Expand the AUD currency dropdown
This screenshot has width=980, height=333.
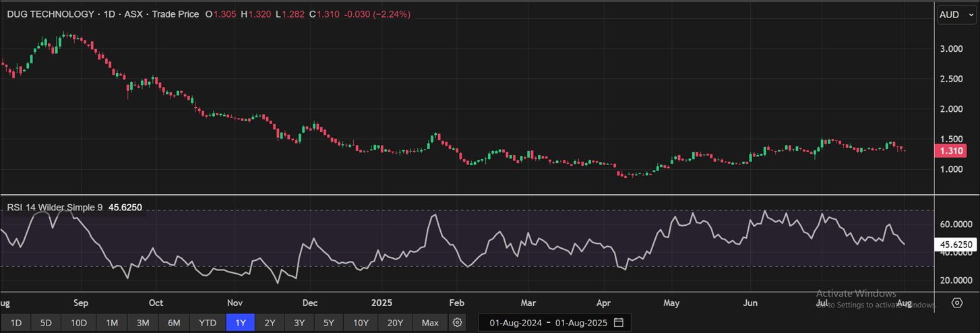(956, 14)
